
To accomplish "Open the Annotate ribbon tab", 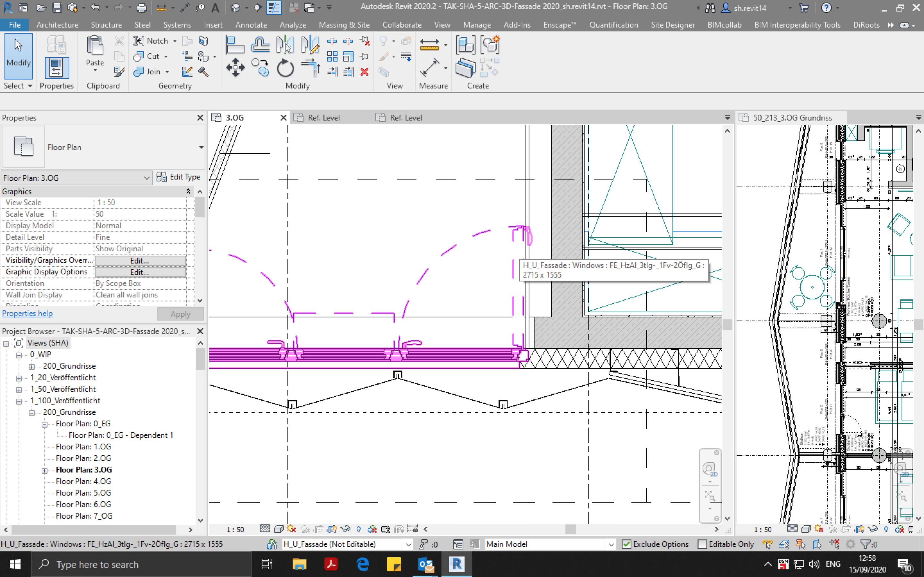I will click(x=251, y=25).
